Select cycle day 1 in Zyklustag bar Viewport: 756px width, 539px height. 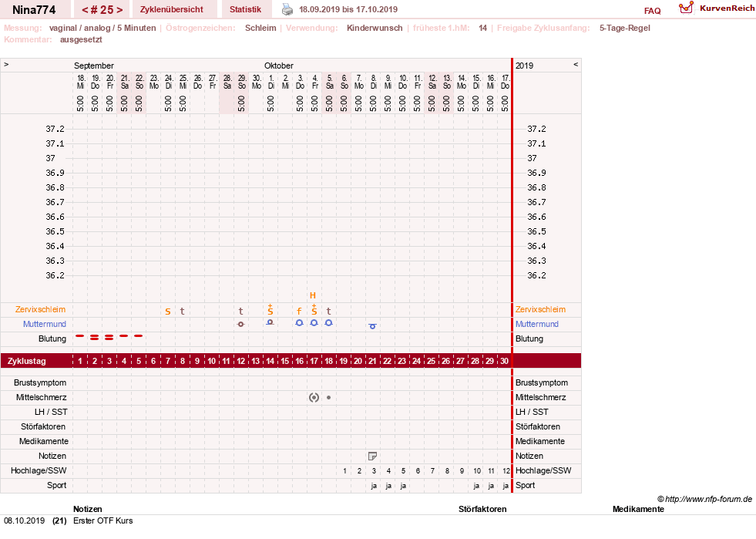tap(80, 361)
